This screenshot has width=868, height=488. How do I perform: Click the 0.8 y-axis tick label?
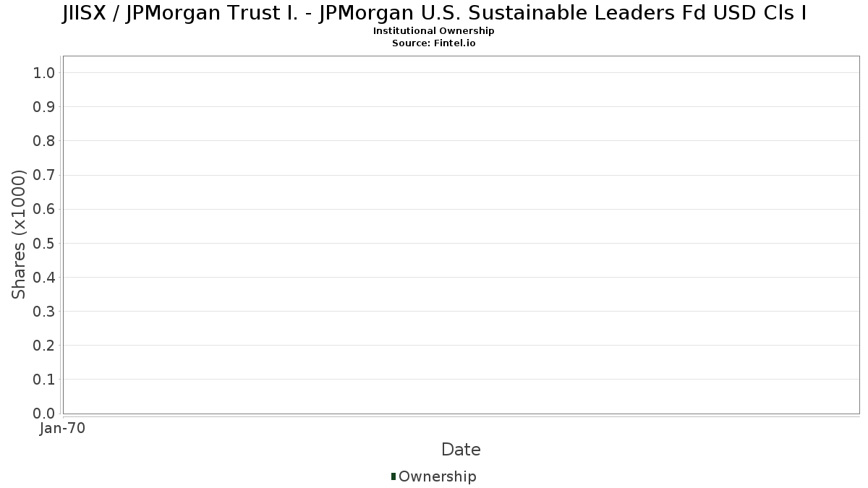(44, 141)
